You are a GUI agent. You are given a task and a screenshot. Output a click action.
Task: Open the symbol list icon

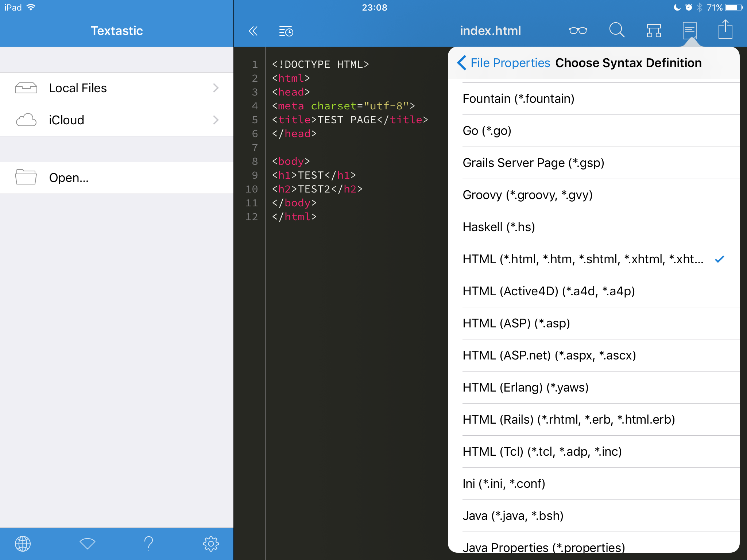click(x=286, y=31)
